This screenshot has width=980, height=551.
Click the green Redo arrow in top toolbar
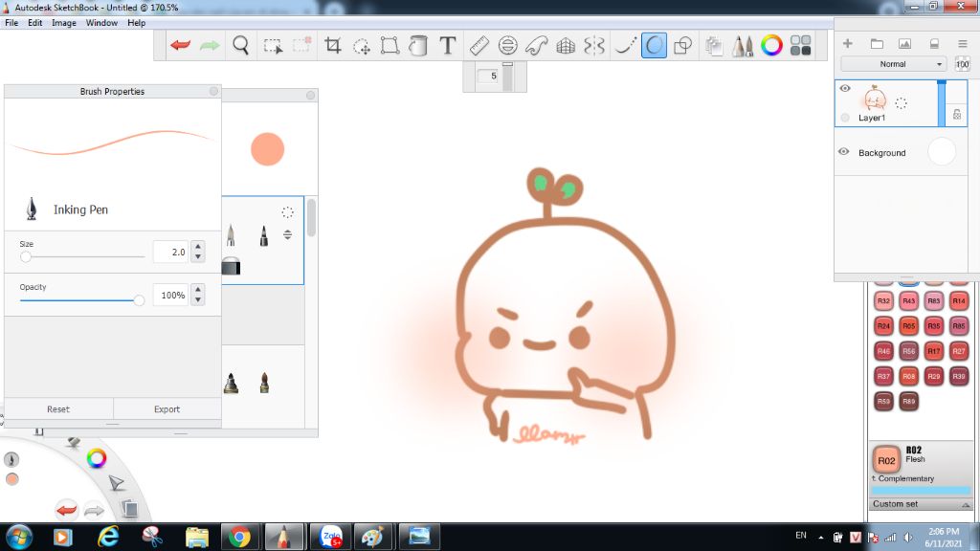(210, 45)
